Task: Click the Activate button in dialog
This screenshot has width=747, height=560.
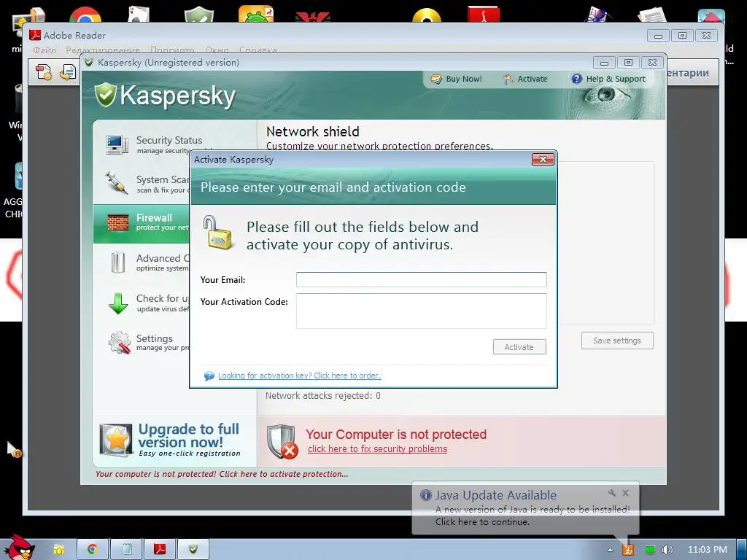Action: point(519,347)
